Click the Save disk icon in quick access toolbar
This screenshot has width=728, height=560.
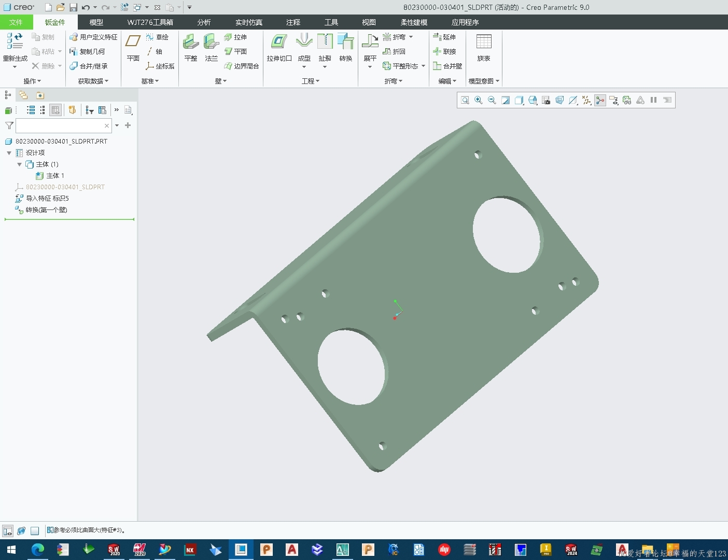(73, 7)
